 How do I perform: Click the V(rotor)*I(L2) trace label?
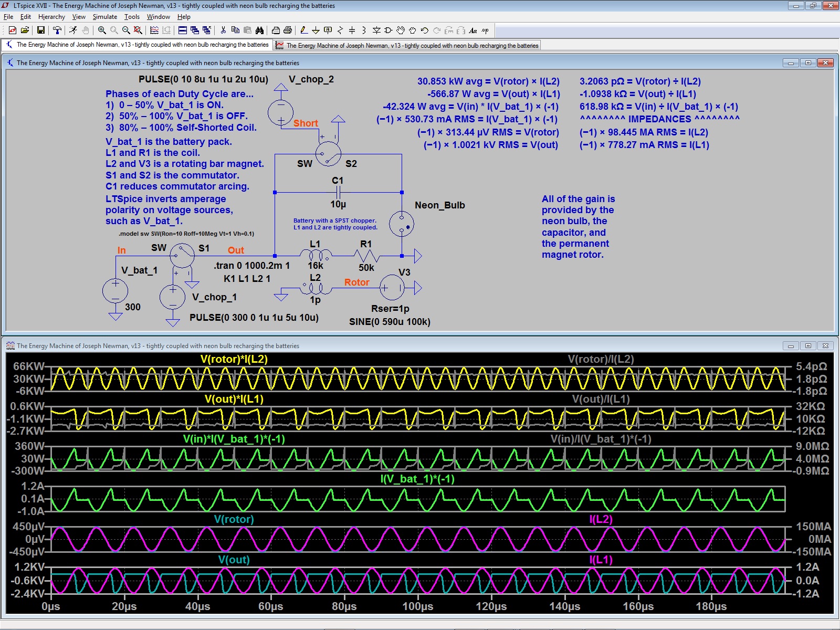(234, 360)
